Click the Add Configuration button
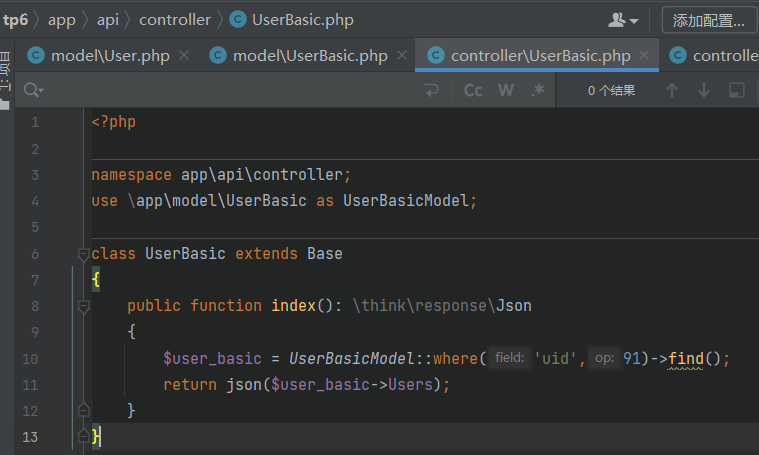759x455 pixels. [x=708, y=19]
